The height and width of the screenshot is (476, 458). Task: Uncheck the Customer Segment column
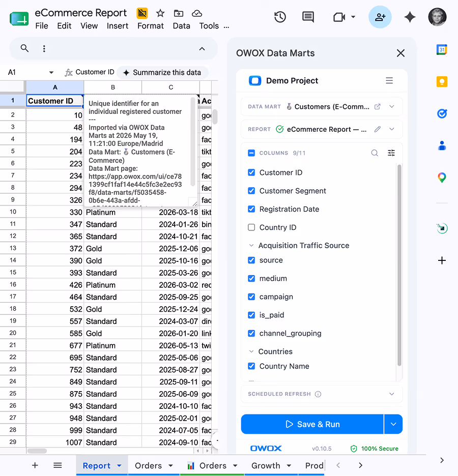point(251,191)
